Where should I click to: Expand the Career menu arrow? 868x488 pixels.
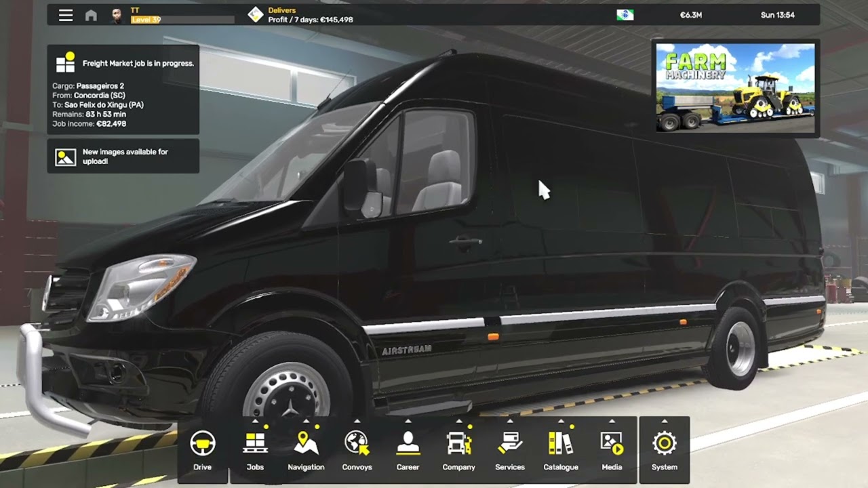(408, 421)
